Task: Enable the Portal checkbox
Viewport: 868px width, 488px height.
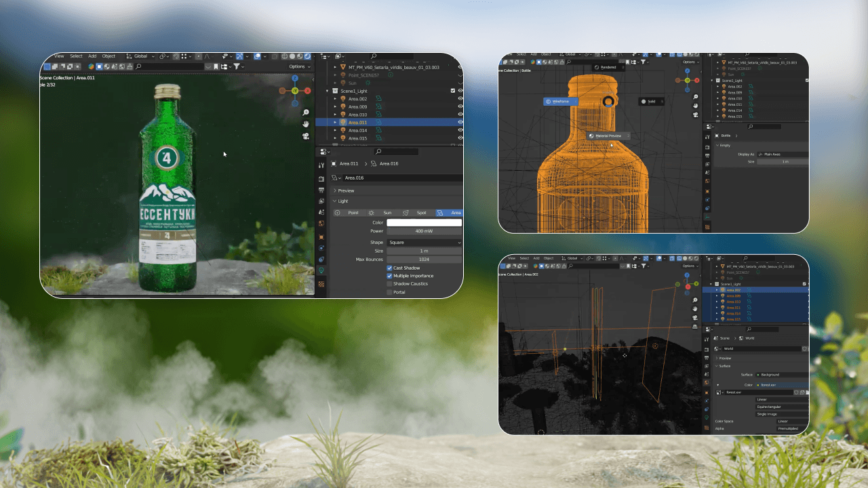Action: 390,292
